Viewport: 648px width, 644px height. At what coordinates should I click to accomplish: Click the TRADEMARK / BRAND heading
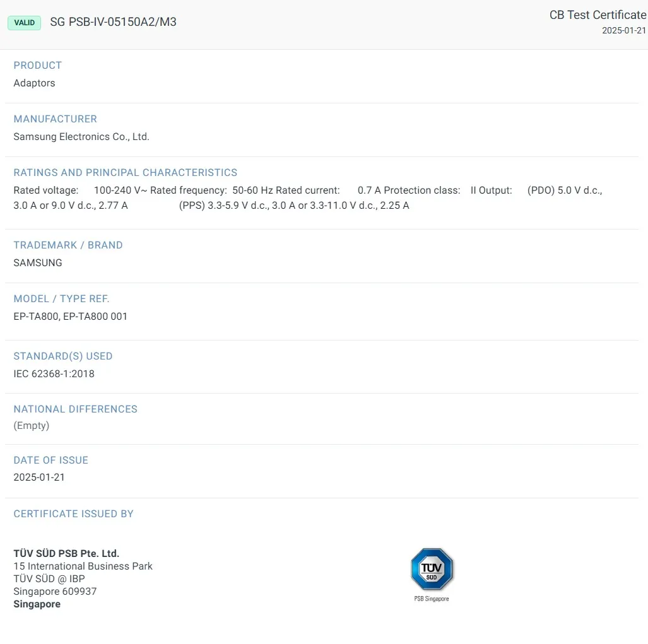pyautogui.click(x=68, y=245)
